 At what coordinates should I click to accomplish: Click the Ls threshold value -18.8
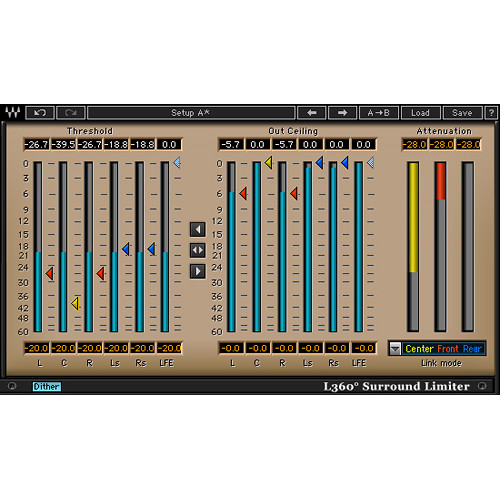point(116,144)
